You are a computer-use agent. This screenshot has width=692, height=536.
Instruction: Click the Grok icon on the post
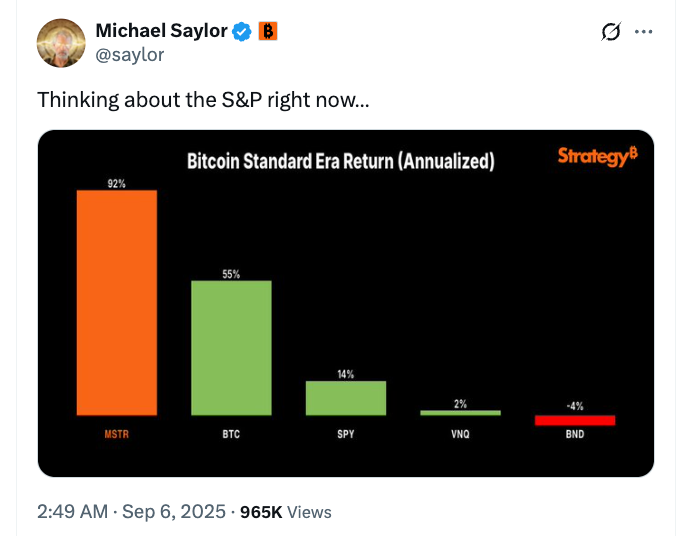tap(610, 32)
